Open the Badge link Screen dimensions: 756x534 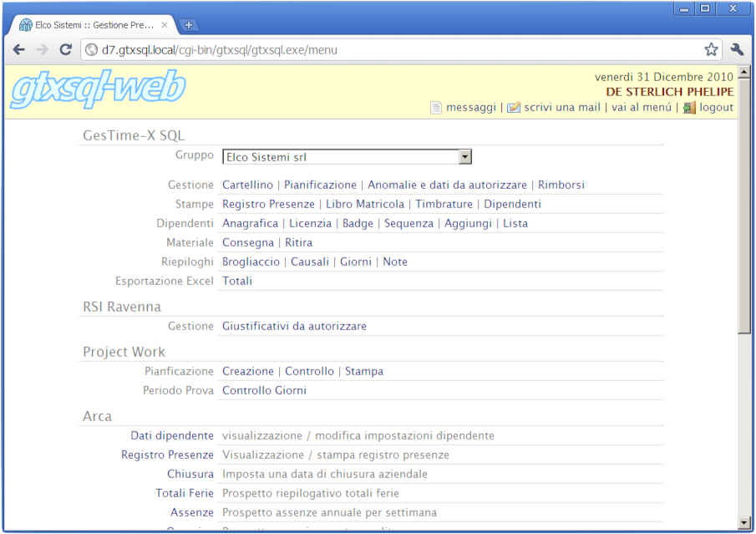[x=358, y=223]
